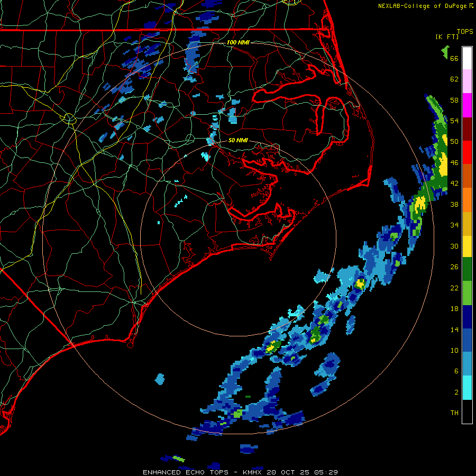Select the bright orange legend swatch
The height and width of the screenshot is (476, 476).
(x=467, y=200)
